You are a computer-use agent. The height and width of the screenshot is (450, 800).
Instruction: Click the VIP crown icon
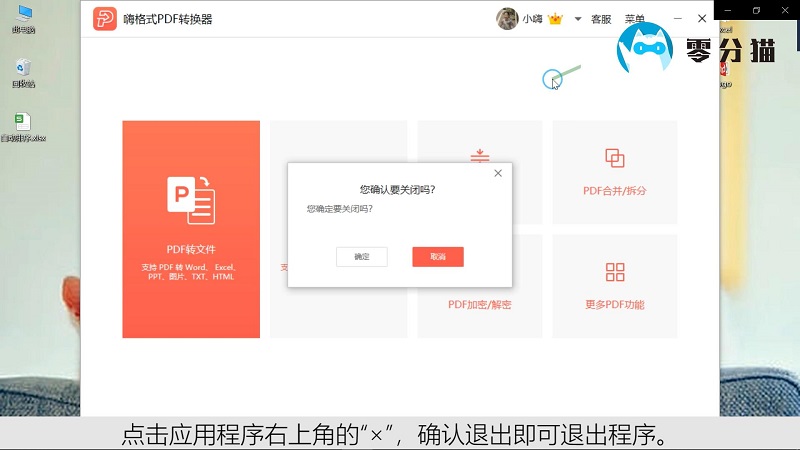click(x=555, y=19)
